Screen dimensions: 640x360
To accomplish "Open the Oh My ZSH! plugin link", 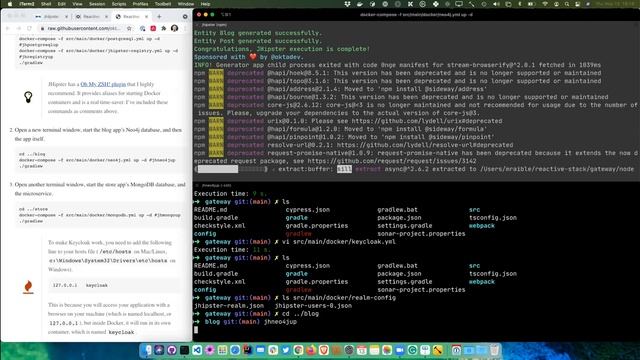I will [103, 84].
